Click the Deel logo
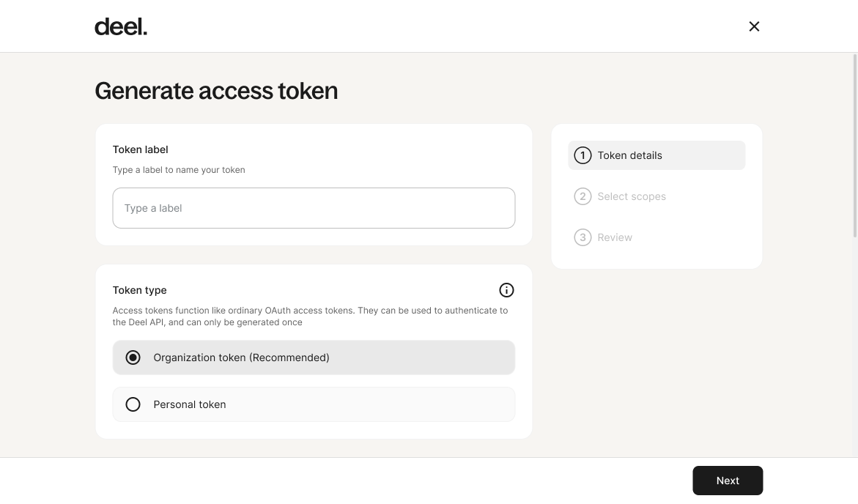The width and height of the screenshot is (858, 504). pos(121,27)
